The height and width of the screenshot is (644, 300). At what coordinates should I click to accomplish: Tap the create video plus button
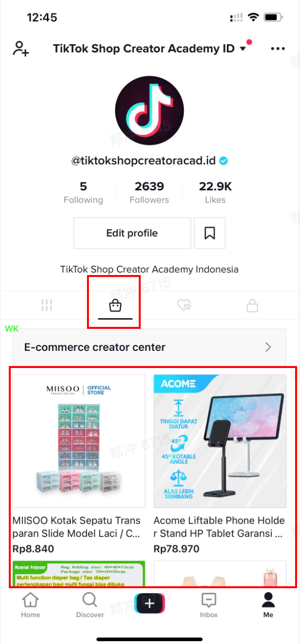click(x=150, y=603)
